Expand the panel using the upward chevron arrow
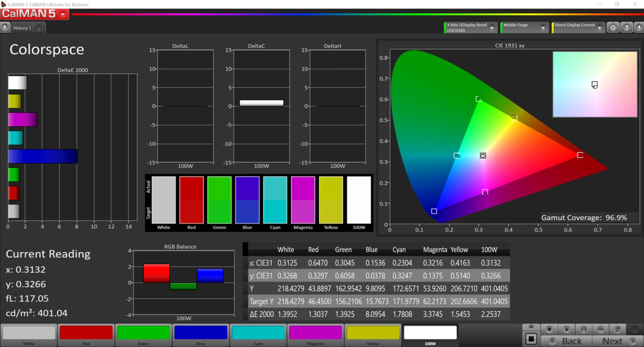 pos(531,326)
